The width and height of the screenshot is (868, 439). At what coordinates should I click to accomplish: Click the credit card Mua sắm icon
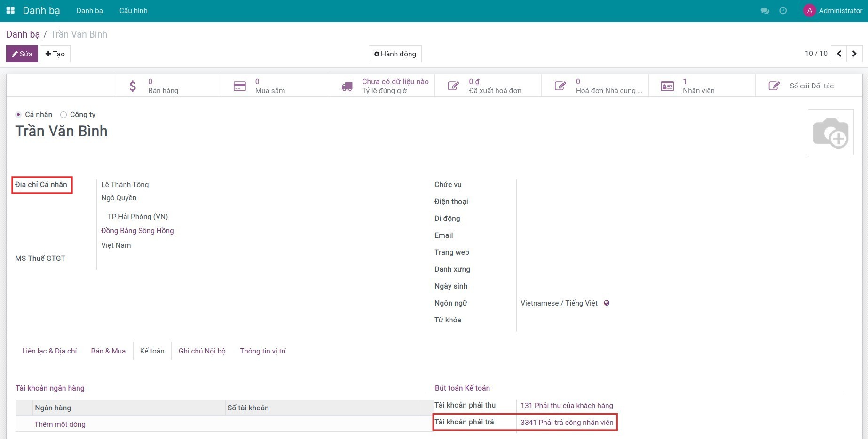click(240, 86)
